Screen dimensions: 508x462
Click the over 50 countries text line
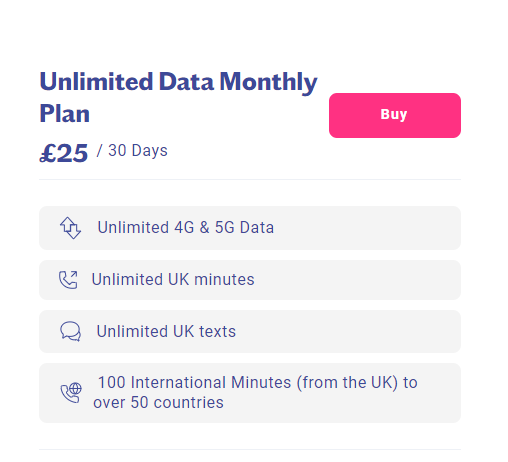tap(158, 402)
